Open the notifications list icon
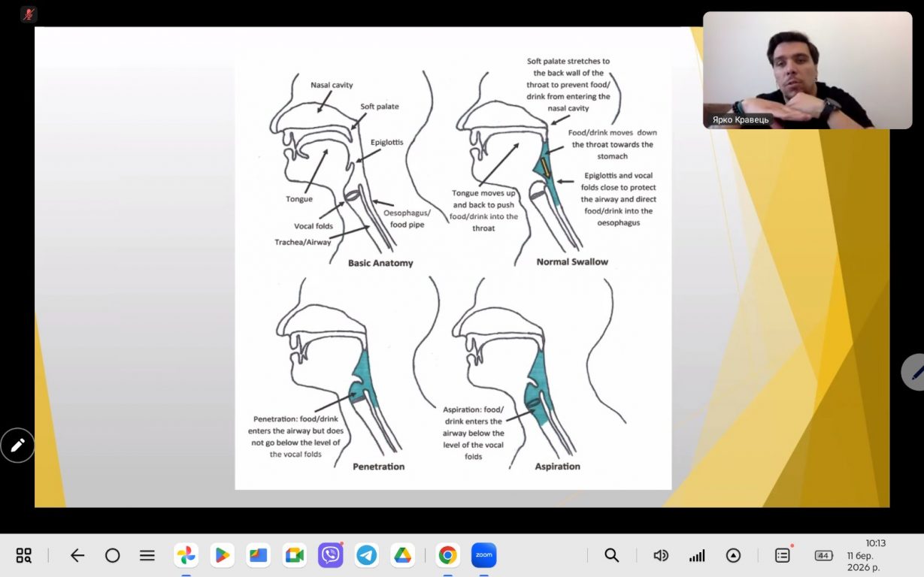Image resolution: width=924 pixels, height=577 pixels. (783, 555)
